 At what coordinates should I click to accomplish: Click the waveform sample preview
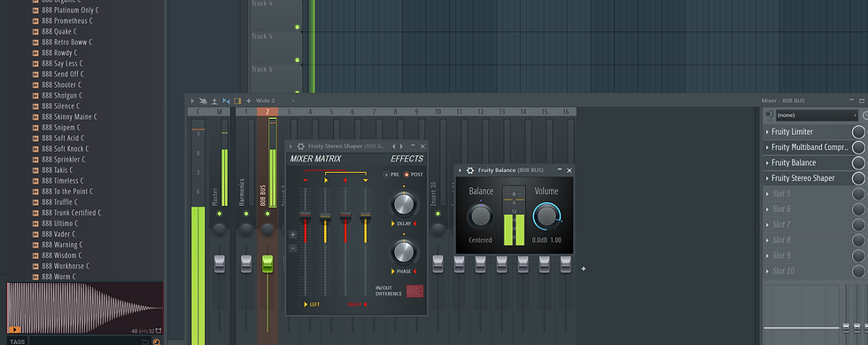tap(85, 308)
